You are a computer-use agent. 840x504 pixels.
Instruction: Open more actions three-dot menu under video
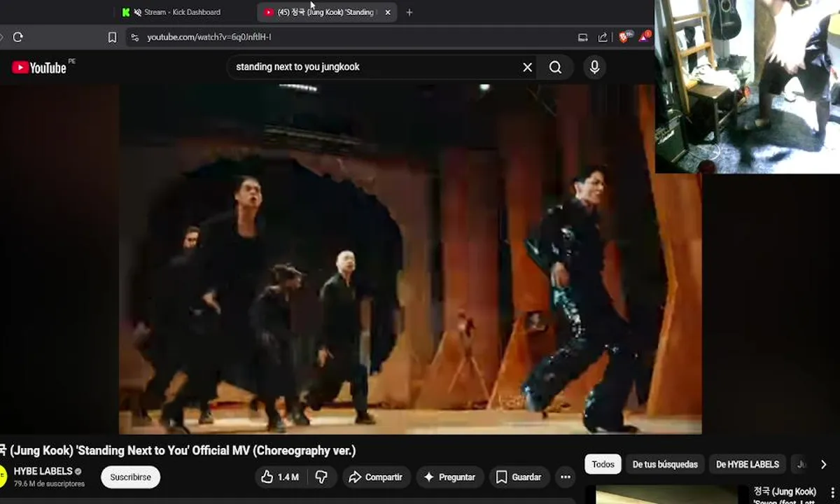click(565, 477)
